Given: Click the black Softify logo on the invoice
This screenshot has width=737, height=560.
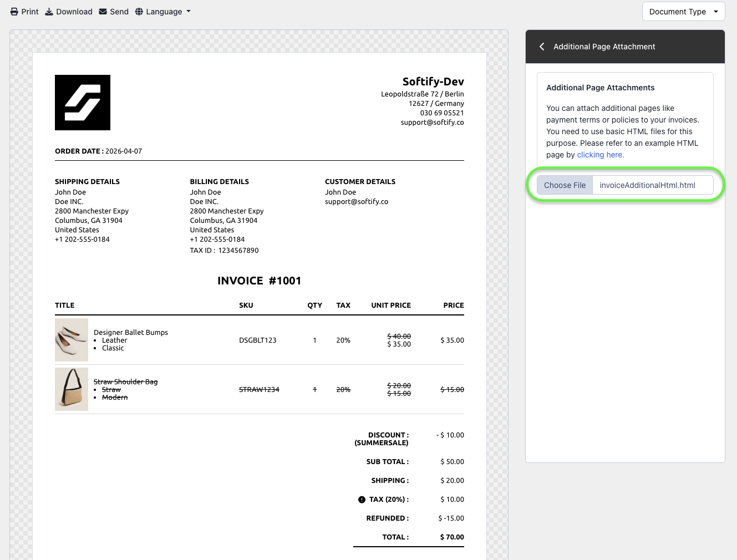Looking at the screenshot, I should 83,103.
